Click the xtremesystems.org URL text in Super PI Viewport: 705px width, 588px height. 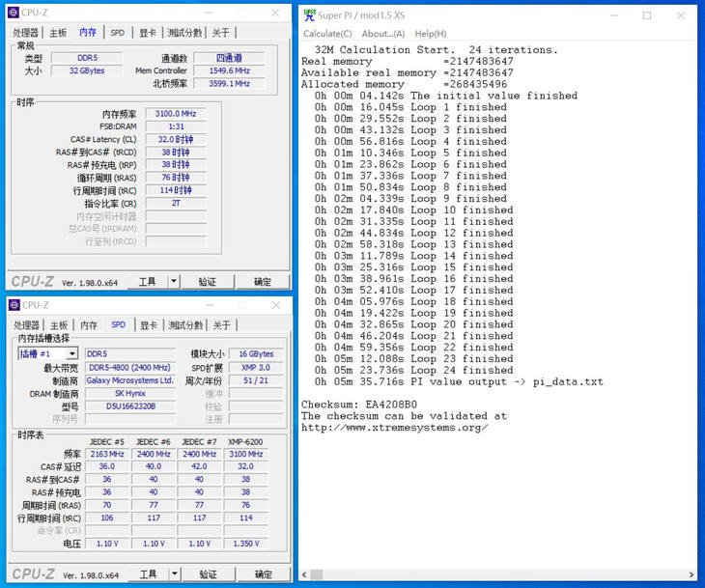tap(394, 428)
